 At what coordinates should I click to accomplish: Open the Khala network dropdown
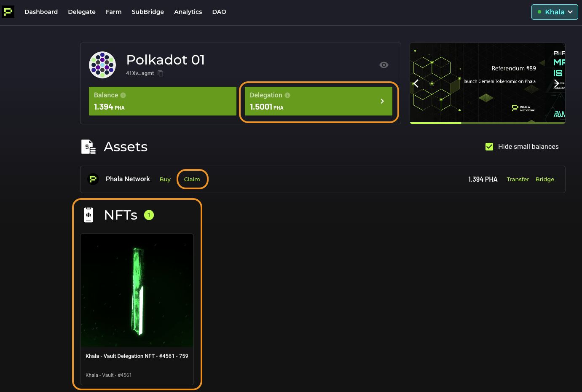coord(555,12)
